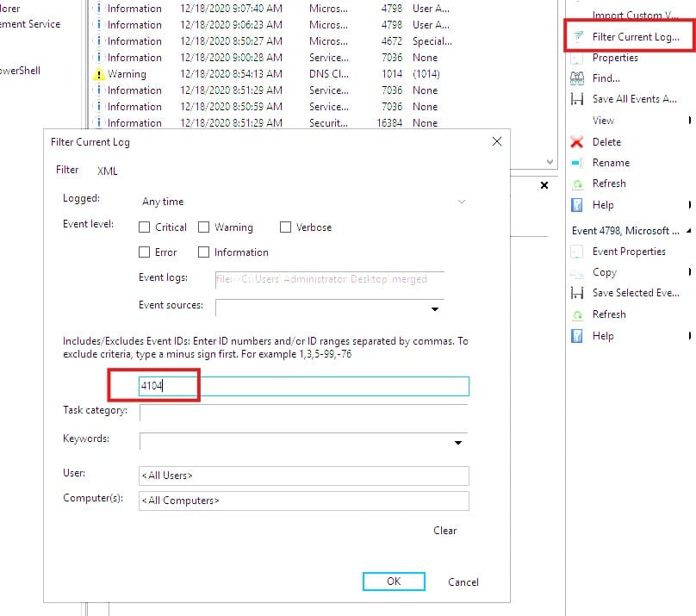Click the Copy icon in Actions pane
This screenshot has height=616, width=696.
point(577,272)
